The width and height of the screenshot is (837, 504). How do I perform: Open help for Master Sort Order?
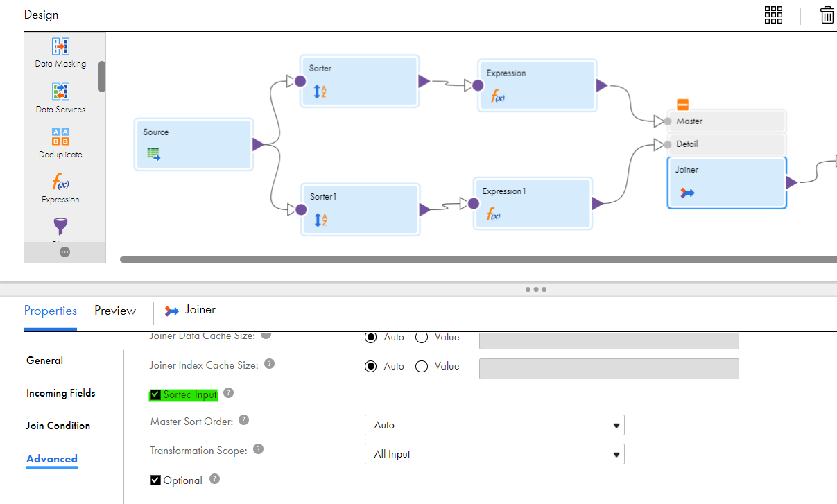(243, 420)
